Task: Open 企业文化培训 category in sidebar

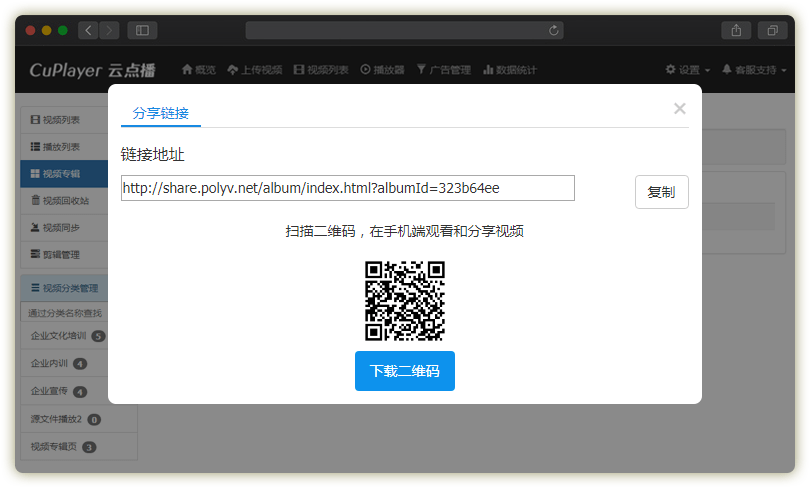Action: [x=58, y=336]
